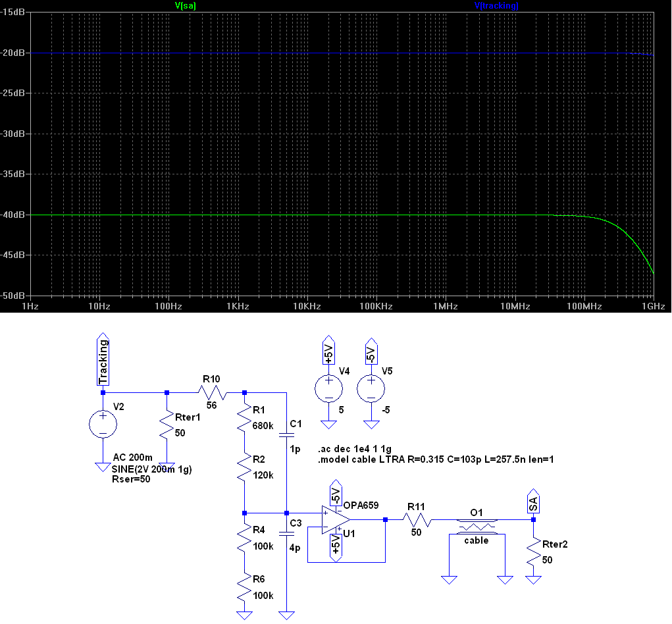The image size is (672, 624).
Task: Click the -5V label above V5
Action: [371, 351]
